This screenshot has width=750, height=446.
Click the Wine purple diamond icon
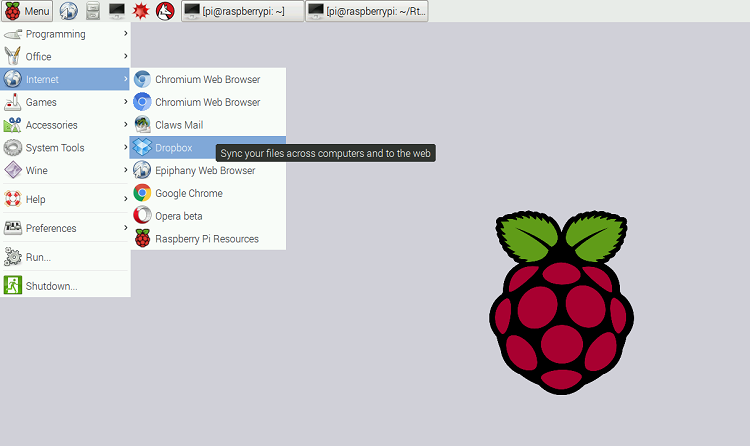click(x=12, y=170)
